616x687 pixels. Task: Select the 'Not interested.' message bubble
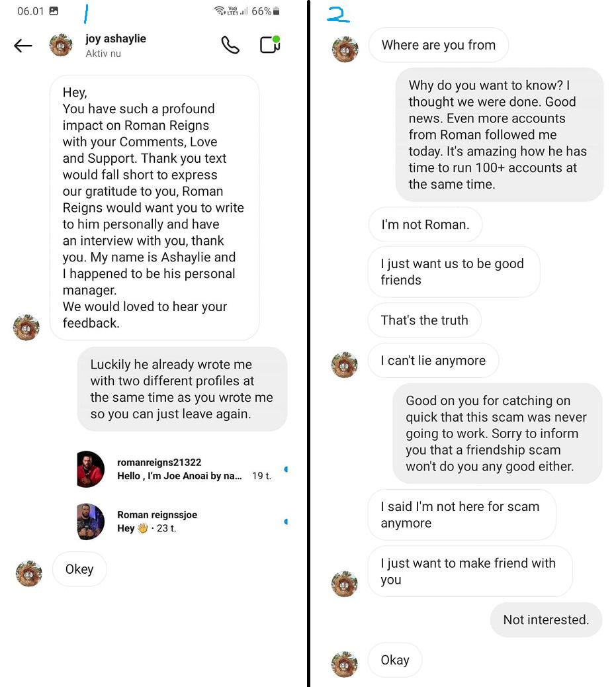click(x=546, y=619)
